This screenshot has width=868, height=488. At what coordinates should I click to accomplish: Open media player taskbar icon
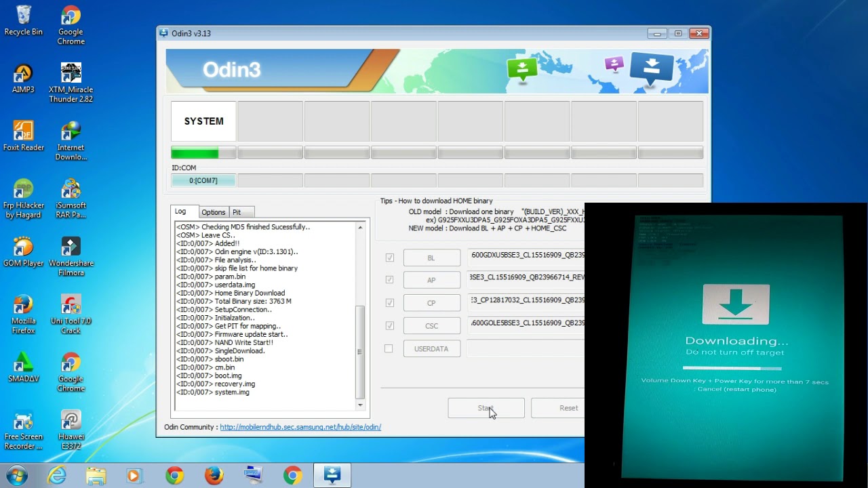point(134,476)
